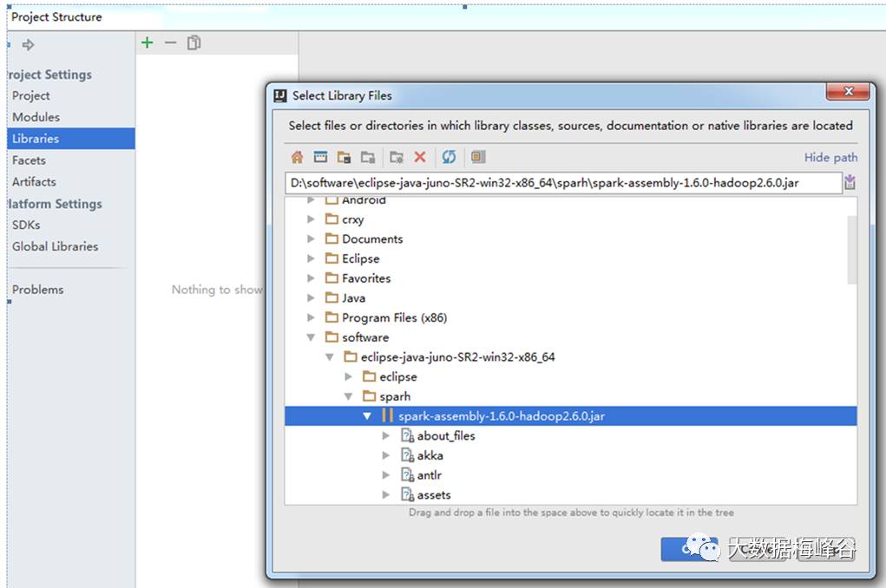Expand the antlr entry
Screen dimensions: 886x588
click(x=386, y=475)
